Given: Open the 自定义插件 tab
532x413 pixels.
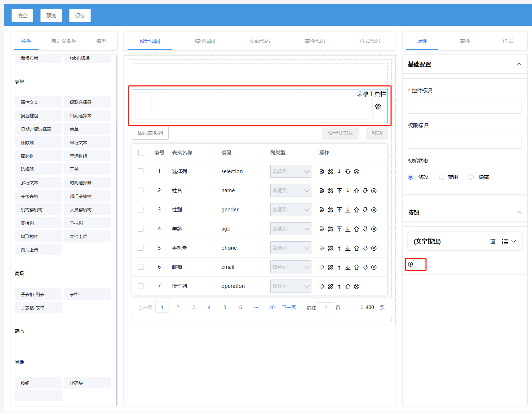Looking at the screenshot, I should [64, 41].
